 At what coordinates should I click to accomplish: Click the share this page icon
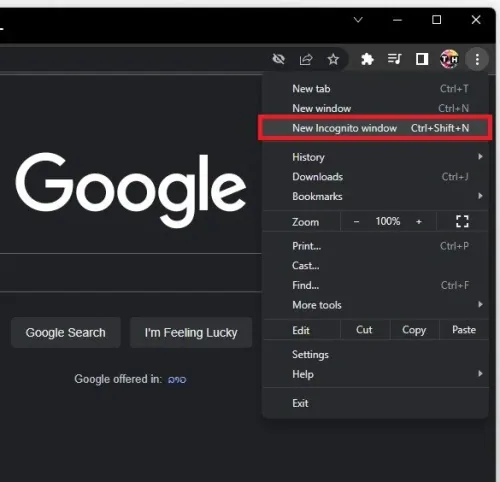(x=306, y=60)
